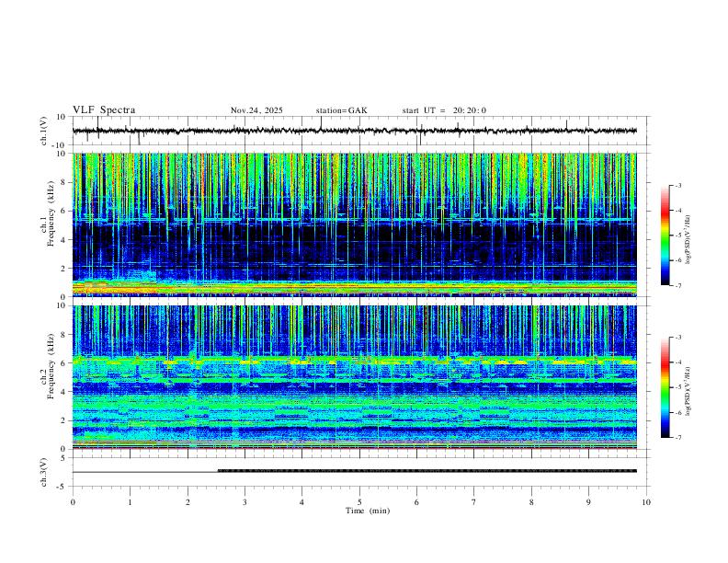Click the "-3" tick on upper colorbar

click(678, 185)
